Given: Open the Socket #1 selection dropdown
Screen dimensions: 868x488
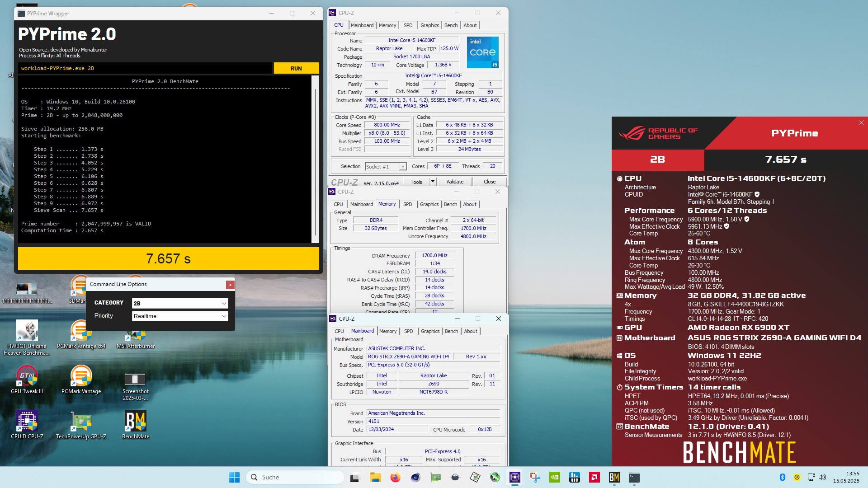Looking at the screenshot, I should [x=386, y=167].
